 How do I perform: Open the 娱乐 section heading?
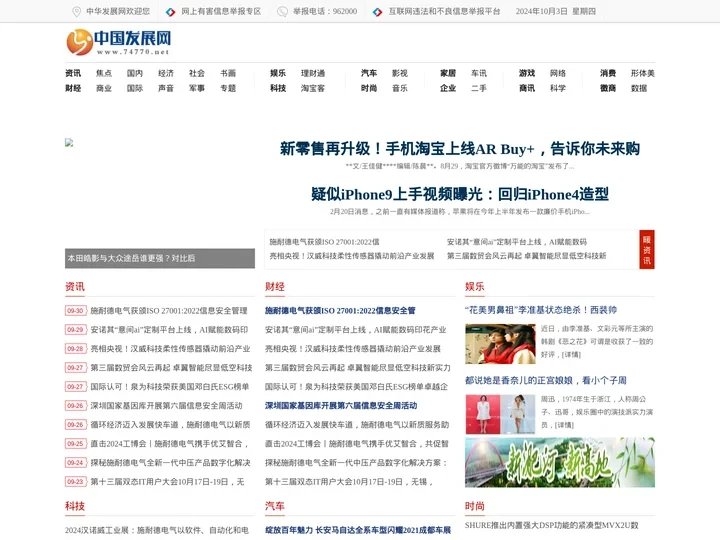[474, 287]
